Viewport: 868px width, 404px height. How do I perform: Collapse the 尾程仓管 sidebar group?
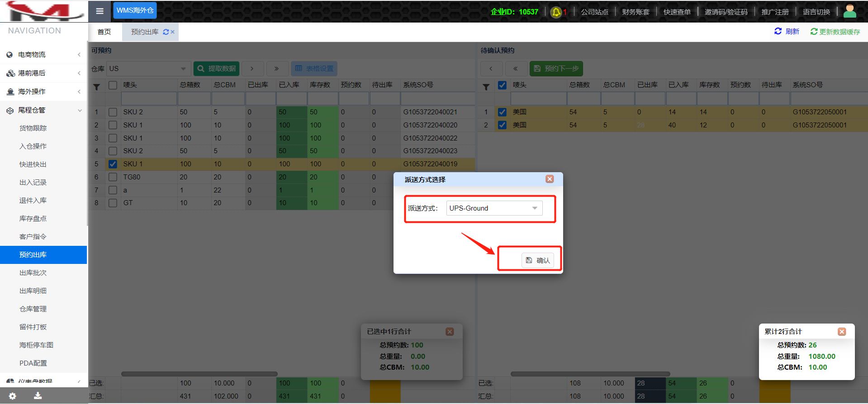pyautogui.click(x=43, y=110)
